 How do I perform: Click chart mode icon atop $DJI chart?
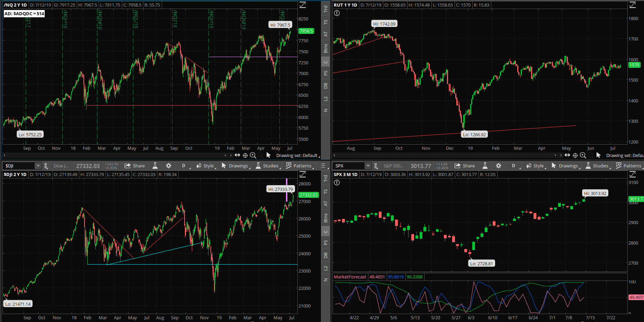303,174
